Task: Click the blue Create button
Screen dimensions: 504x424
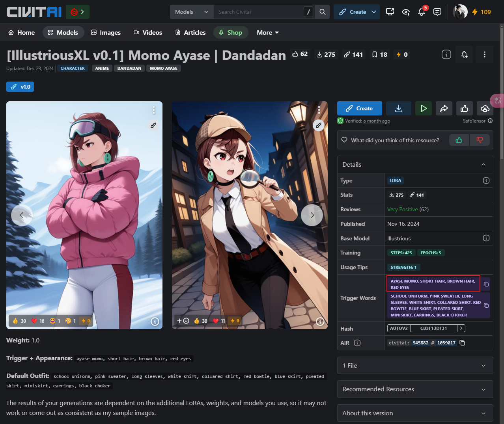Action: pyautogui.click(x=360, y=108)
